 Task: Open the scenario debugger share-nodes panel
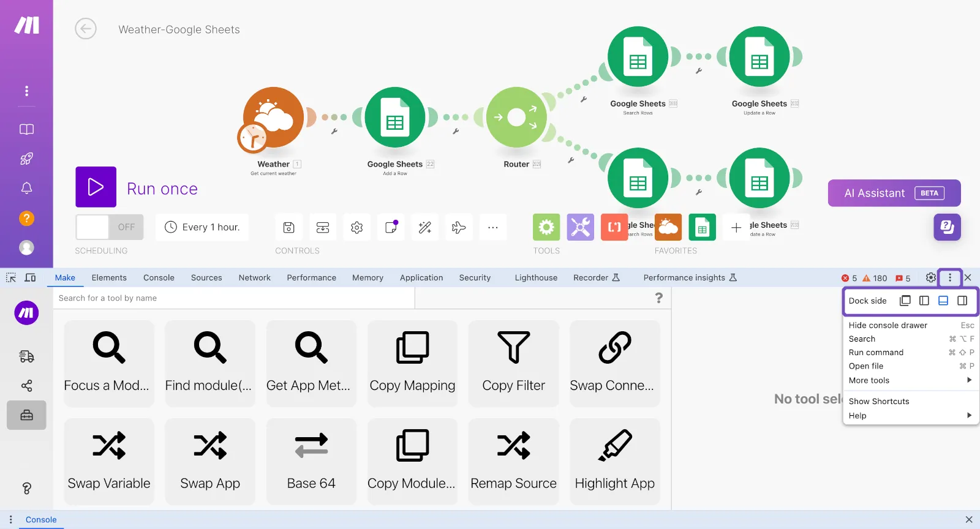click(26, 386)
